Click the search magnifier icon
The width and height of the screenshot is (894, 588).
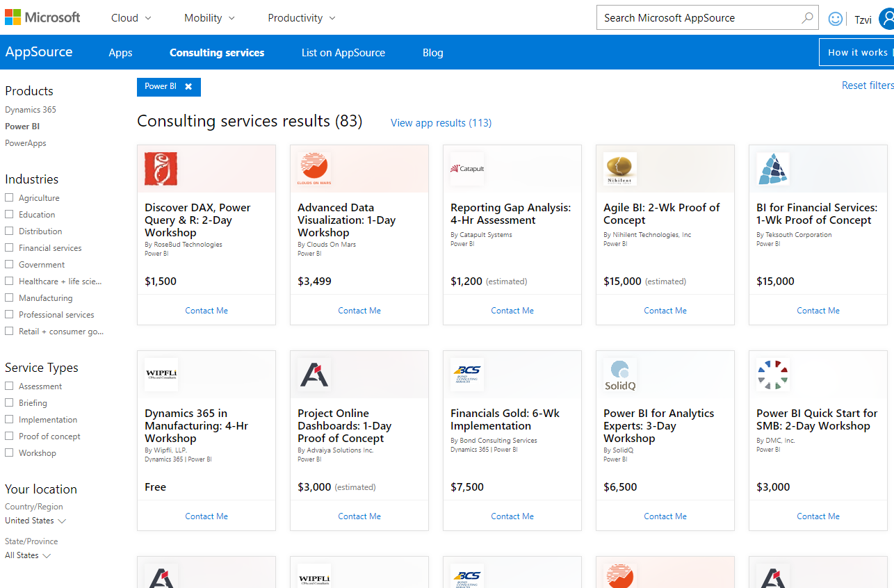tap(807, 18)
